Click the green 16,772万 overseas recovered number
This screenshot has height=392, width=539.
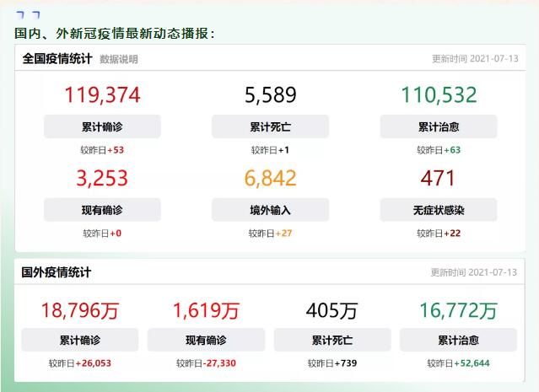click(x=458, y=310)
